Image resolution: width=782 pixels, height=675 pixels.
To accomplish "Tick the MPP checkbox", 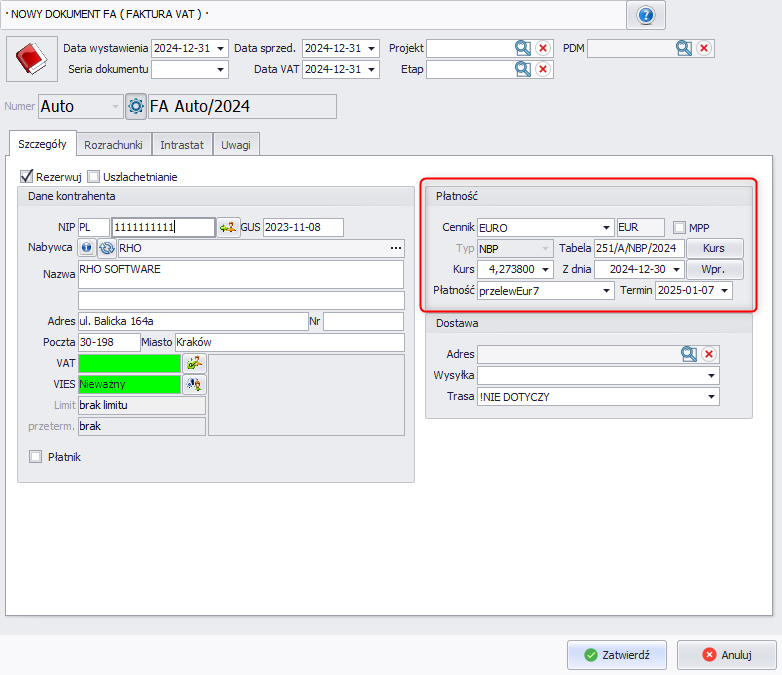I will tap(680, 227).
